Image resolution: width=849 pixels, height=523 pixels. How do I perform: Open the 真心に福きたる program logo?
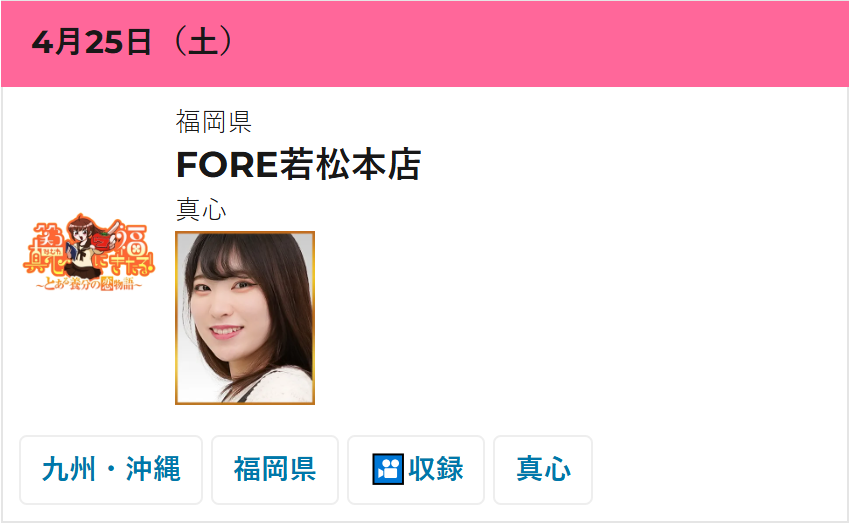coord(89,253)
